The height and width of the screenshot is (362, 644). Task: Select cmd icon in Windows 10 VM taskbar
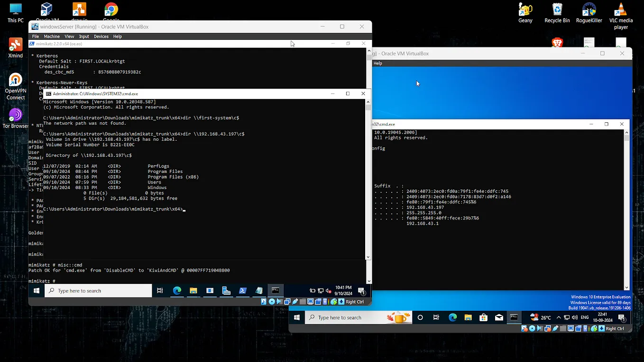pos(514,317)
